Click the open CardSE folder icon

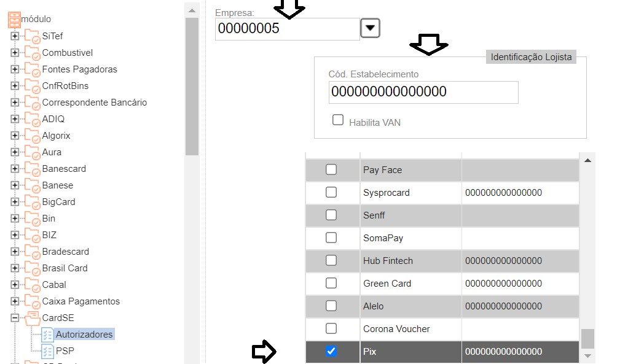pyautogui.click(x=33, y=318)
